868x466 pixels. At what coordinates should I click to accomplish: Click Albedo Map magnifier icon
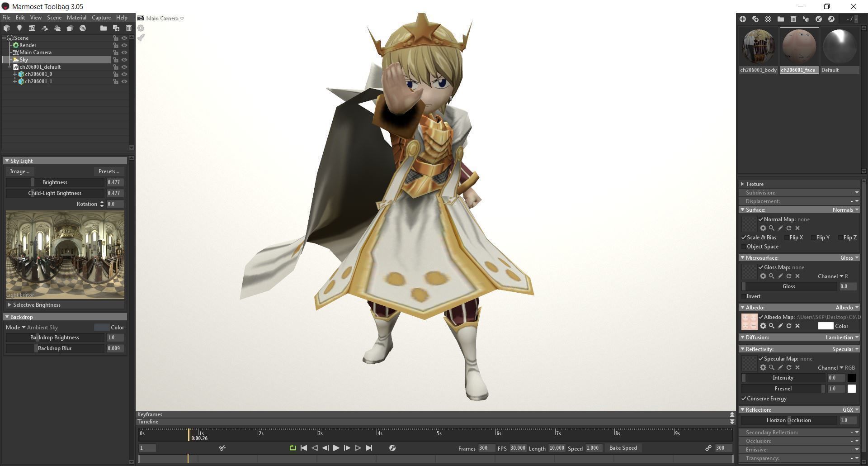[772, 326]
